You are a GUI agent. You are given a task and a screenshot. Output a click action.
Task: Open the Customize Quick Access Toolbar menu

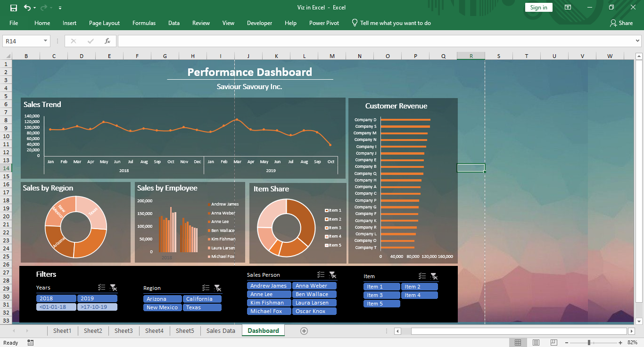[x=59, y=8]
